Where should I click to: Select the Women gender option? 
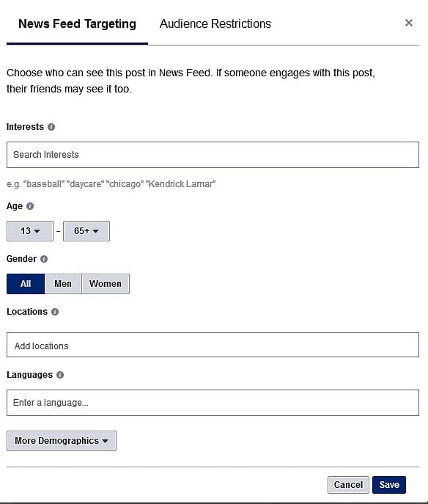click(106, 284)
